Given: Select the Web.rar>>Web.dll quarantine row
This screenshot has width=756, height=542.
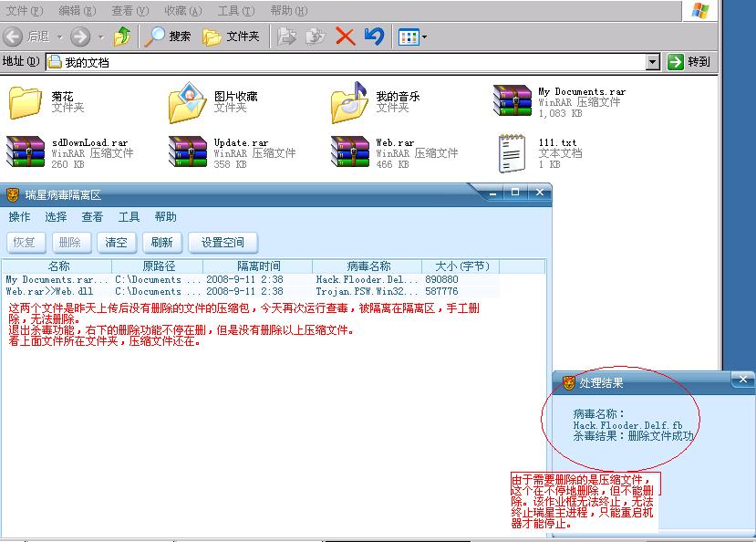Looking at the screenshot, I should [252, 291].
